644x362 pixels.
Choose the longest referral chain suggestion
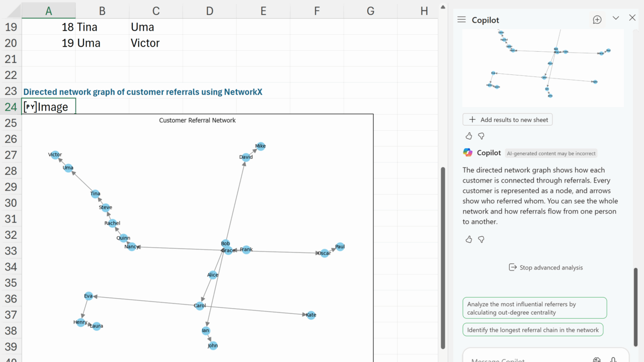[x=533, y=330]
